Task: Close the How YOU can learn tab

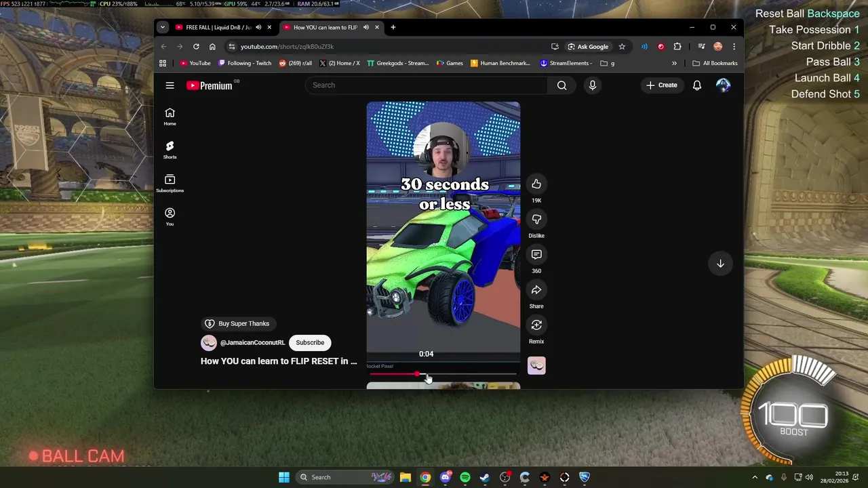Action: pyautogui.click(x=376, y=28)
